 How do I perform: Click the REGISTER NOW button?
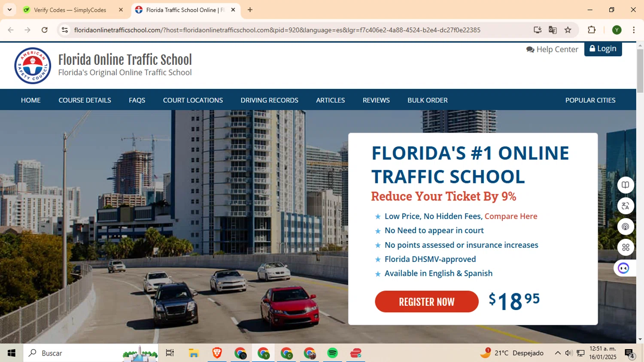(x=427, y=301)
